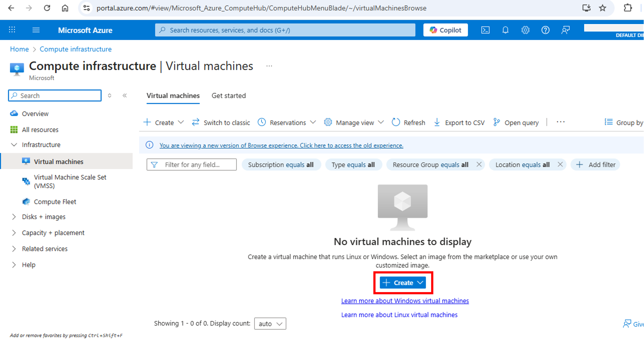Click the feedback person icon in top bar
The image size is (644, 339).
click(566, 30)
